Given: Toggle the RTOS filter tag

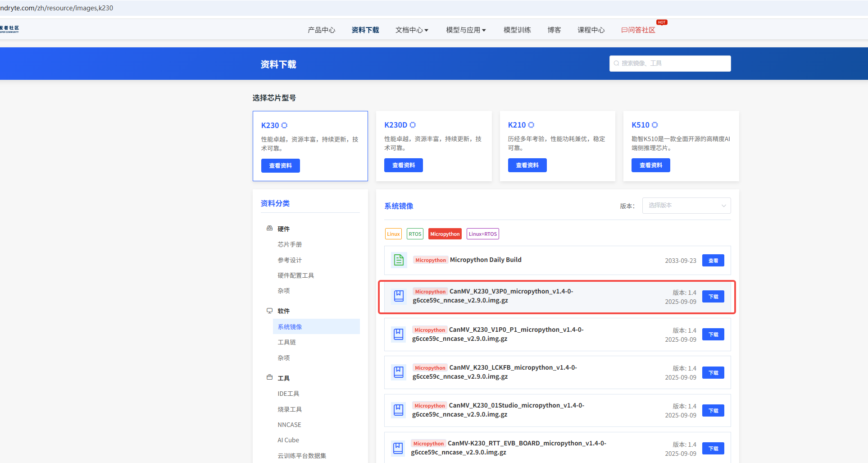Looking at the screenshot, I should [x=415, y=234].
